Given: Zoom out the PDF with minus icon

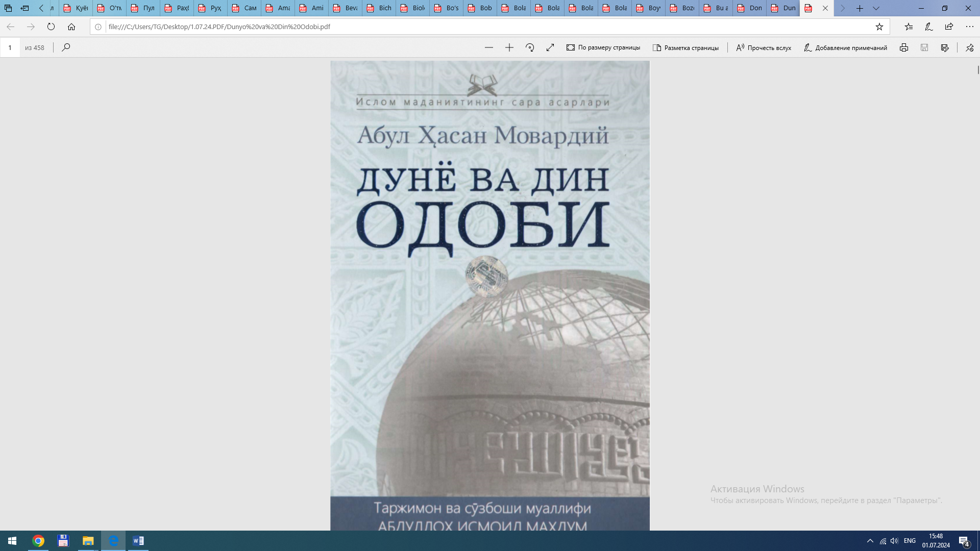Looking at the screenshot, I should pos(488,47).
